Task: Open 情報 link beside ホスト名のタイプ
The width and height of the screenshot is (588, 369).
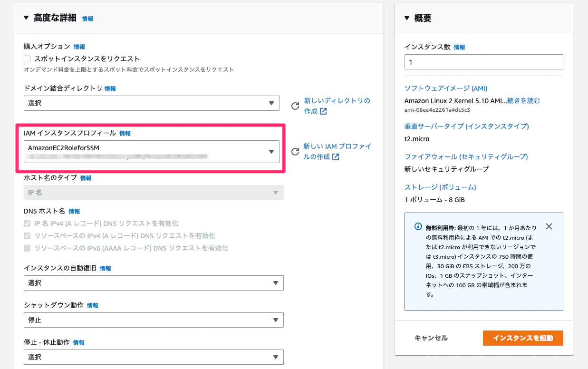Action: pos(86,178)
